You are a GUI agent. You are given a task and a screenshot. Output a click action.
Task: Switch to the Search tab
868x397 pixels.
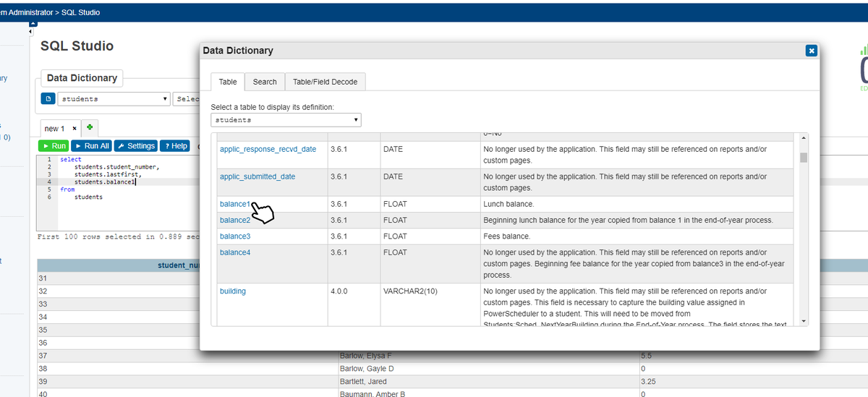265,82
